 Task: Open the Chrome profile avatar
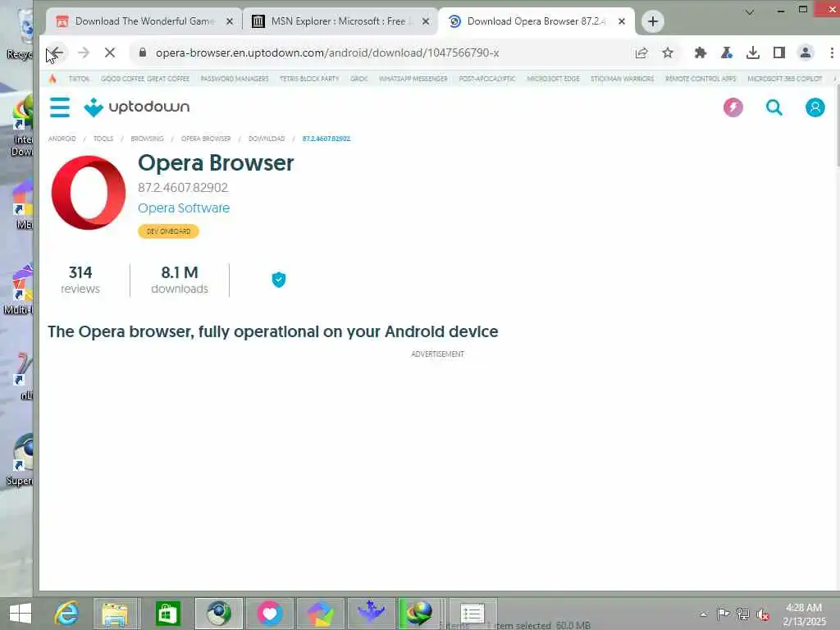pos(806,52)
